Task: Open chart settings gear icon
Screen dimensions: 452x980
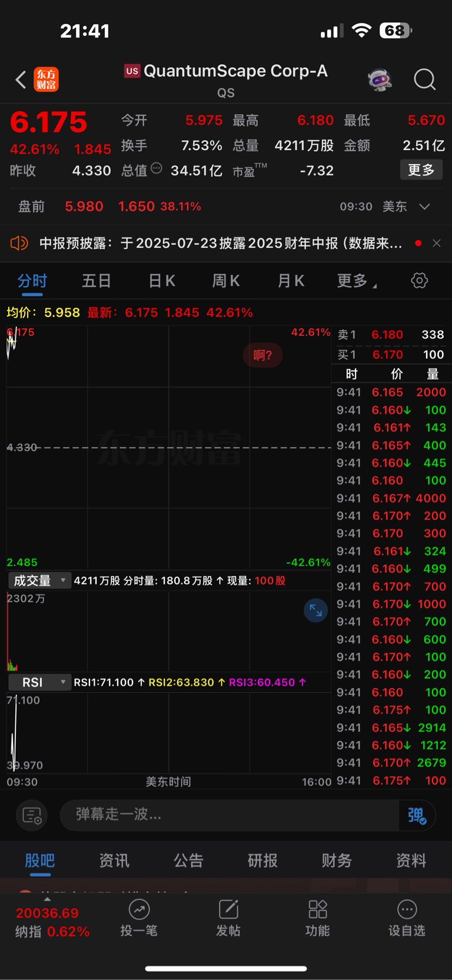Action: [420, 281]
